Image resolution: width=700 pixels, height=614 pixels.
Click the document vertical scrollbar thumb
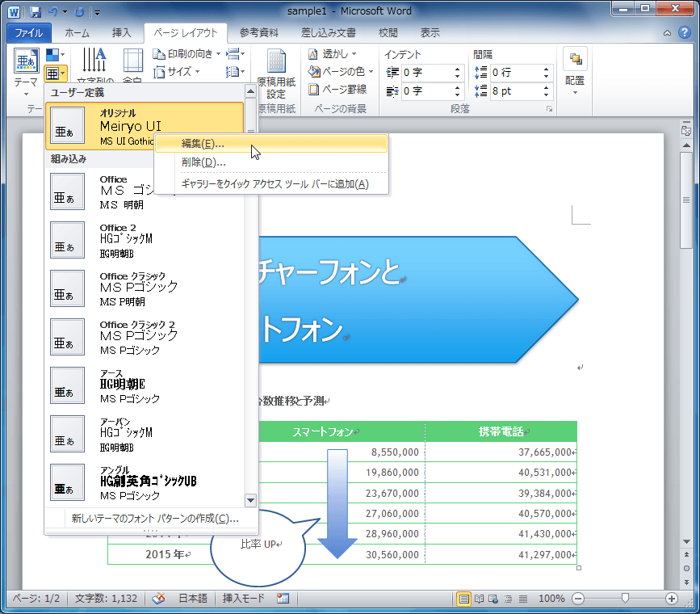686,200
